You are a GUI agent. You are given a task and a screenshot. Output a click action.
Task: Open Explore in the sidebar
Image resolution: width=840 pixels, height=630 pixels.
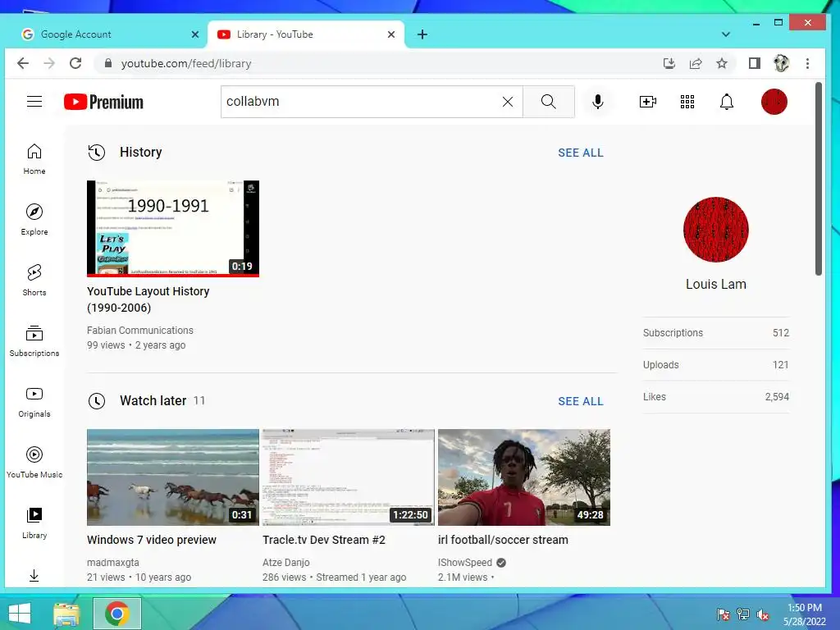(x=34, y=220)
